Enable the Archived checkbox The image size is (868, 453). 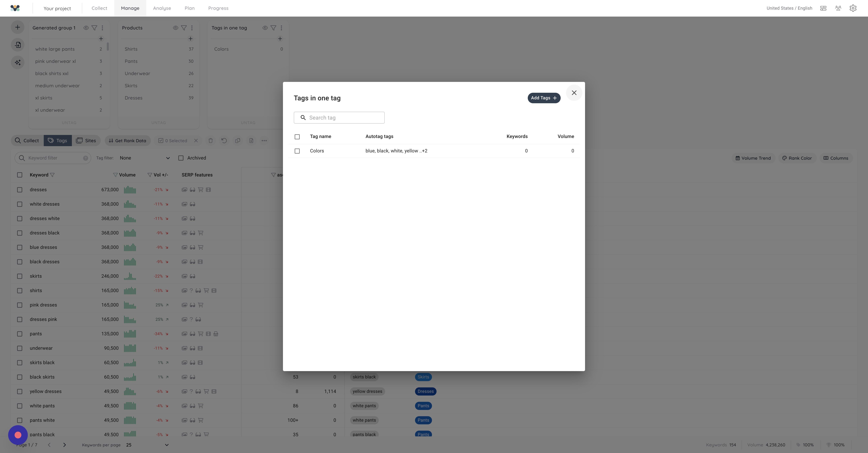point(181,158)
